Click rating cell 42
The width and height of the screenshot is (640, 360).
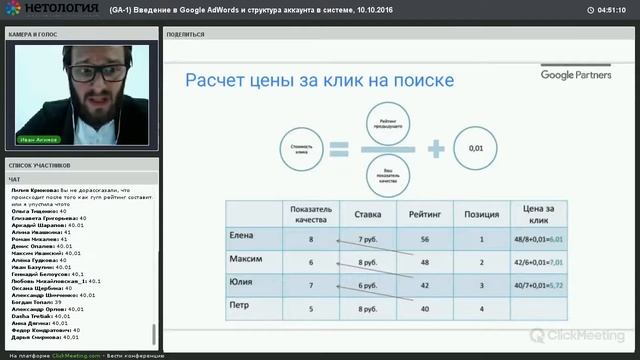tap(425, 285)
